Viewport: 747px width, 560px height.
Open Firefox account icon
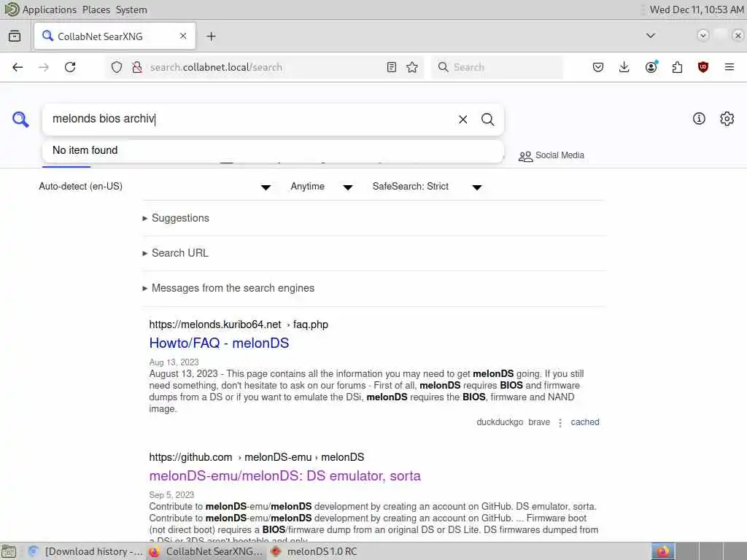(x=651, y=67)
